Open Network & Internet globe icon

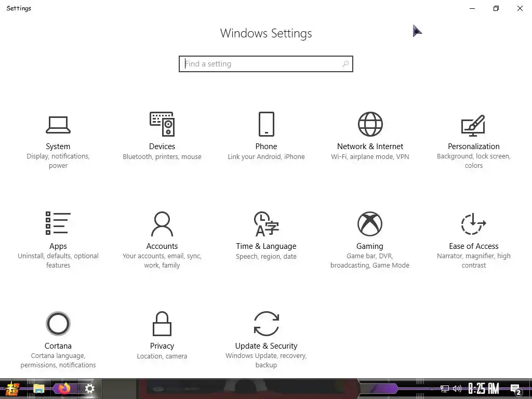(370, 124)
